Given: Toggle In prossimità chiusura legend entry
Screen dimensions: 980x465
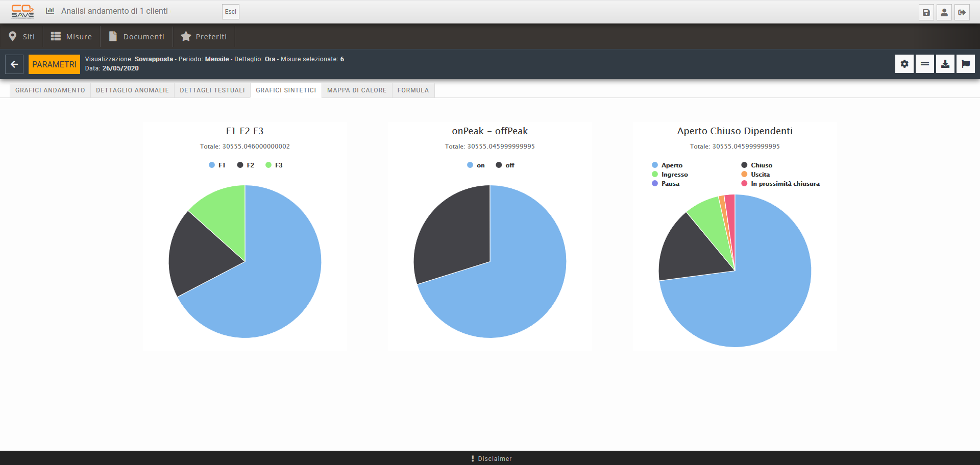Looking at the screenshot, I should tap(780, 183).
